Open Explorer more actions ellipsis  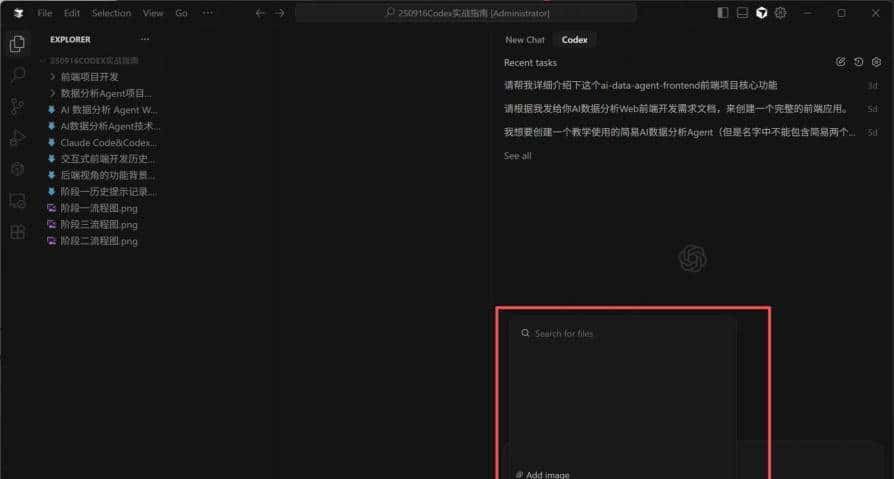[x=145, y=39]
